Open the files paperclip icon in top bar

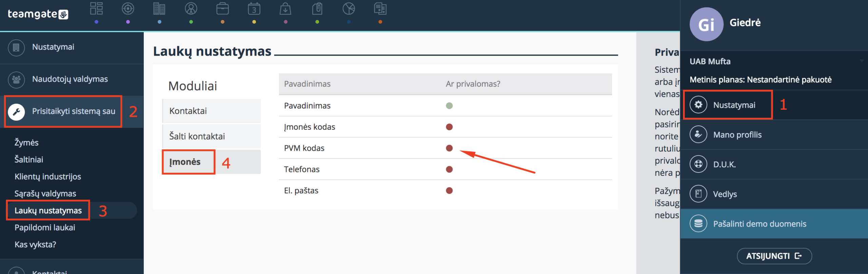317,8
